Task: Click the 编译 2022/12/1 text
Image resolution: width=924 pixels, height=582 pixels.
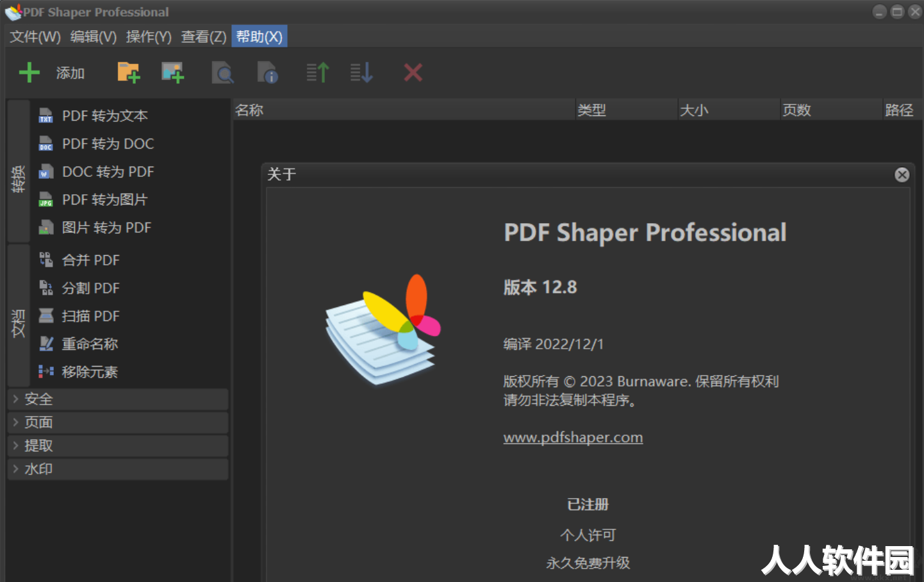Action: tap(554, 344)
